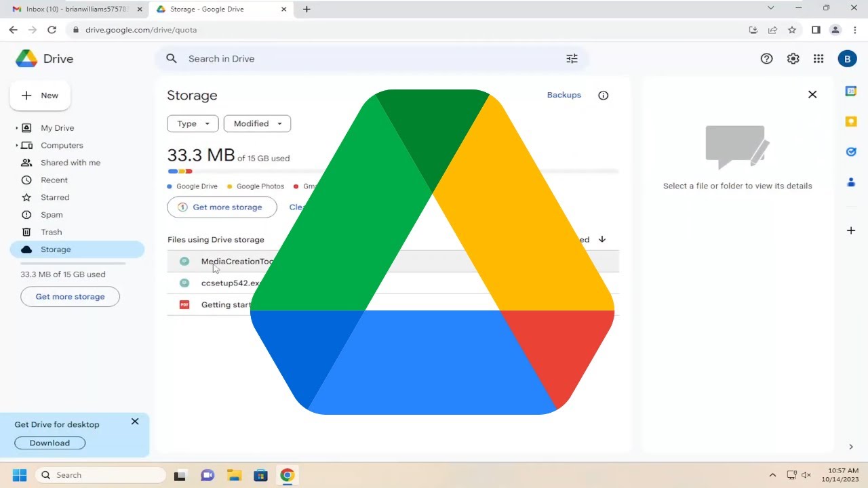Click the New button in Drive

pos(40,96)
